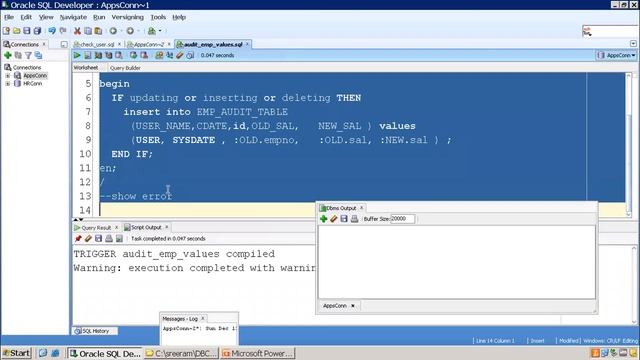Enable DBMS output with green plus icon
The width and height of the screenshot is (640, 360).
click(324, 219)
